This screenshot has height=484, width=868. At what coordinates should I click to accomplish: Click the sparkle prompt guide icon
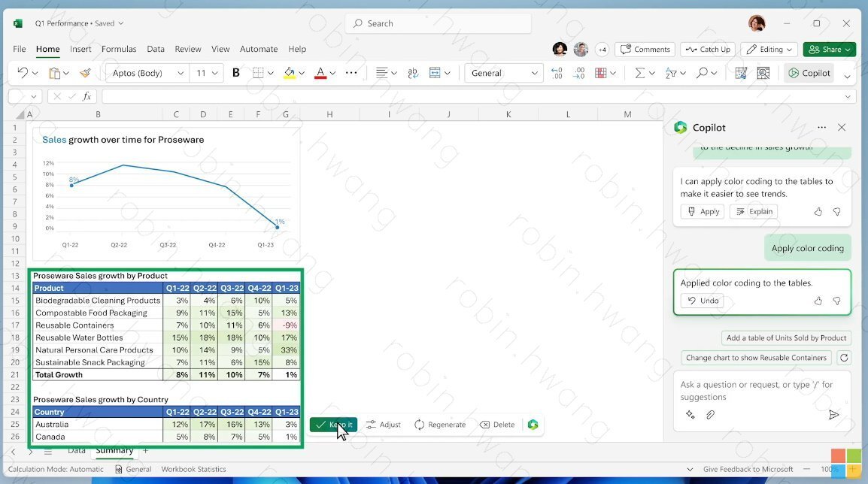click(x=690, y=414)
